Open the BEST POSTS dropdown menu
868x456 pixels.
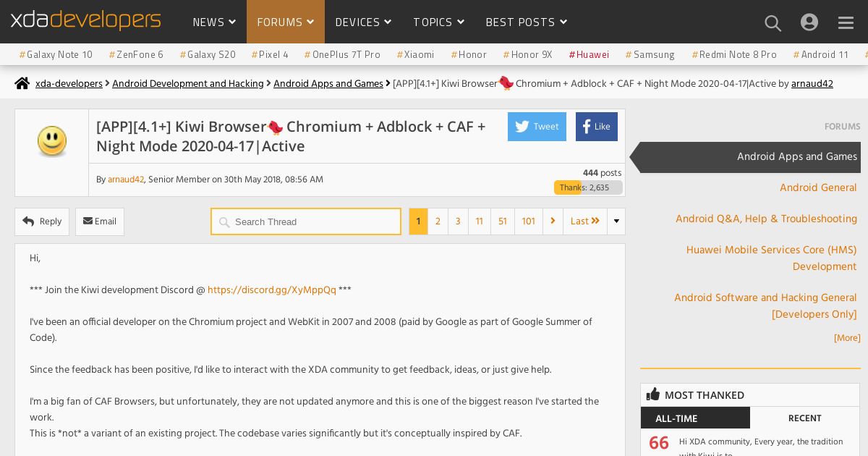click(x=526, y=22)
